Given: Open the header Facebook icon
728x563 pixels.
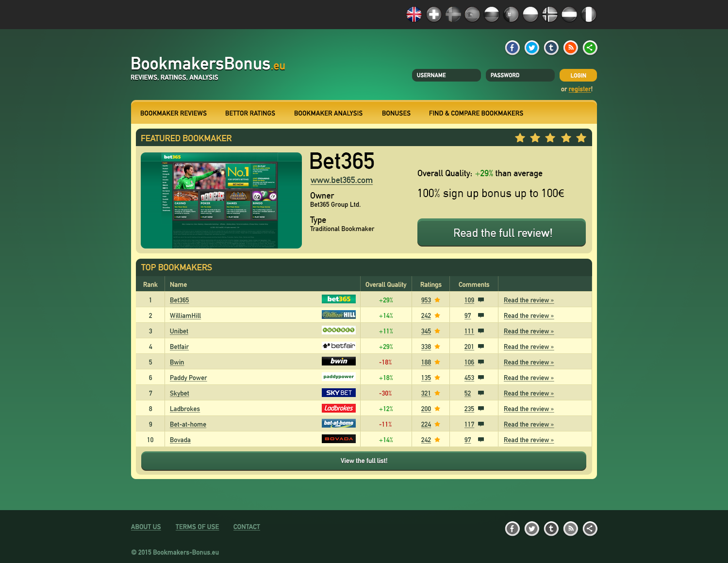Looking at the screenshot, I should pyautogui.click(x=512, y=48).
